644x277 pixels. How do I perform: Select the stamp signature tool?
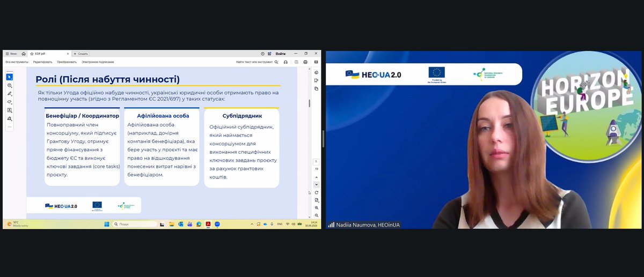(x=10, y=118)
